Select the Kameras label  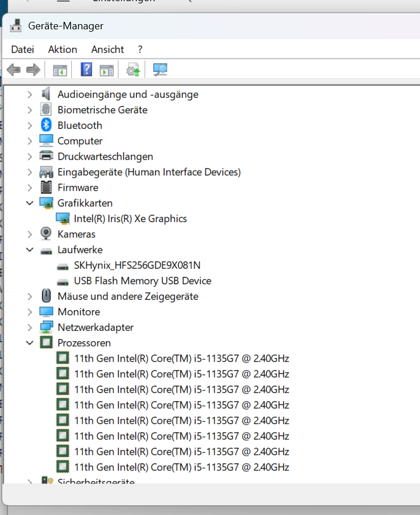[x=76, y=234]
